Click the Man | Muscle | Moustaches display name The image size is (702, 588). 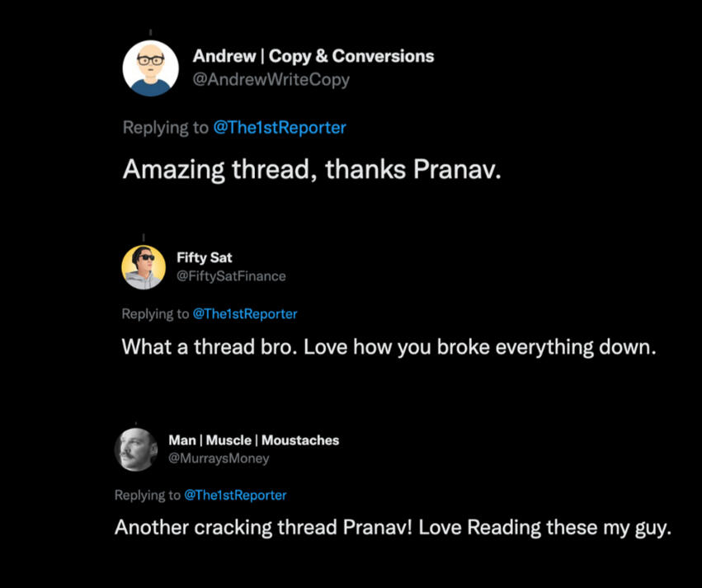tap(253, 440)
